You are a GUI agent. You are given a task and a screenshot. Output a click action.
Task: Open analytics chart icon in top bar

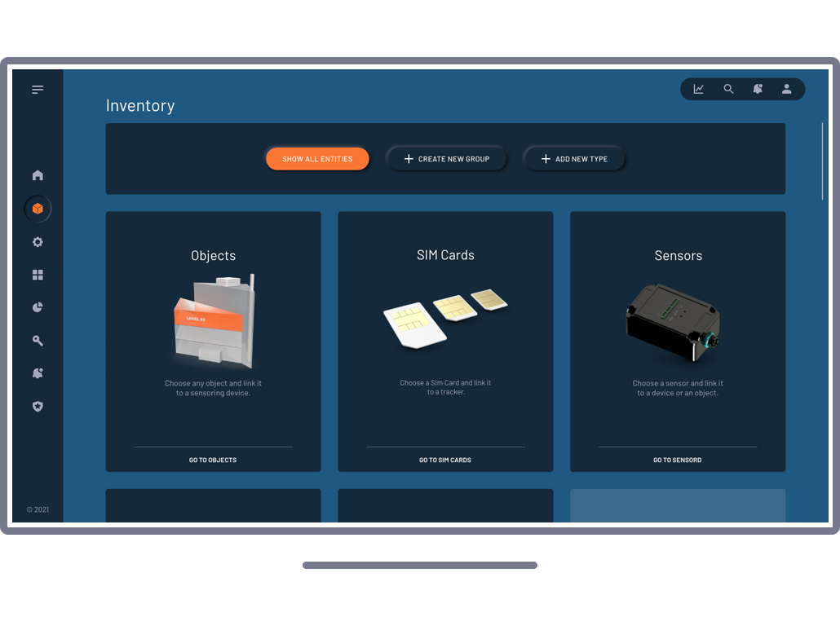click(699, 90)
